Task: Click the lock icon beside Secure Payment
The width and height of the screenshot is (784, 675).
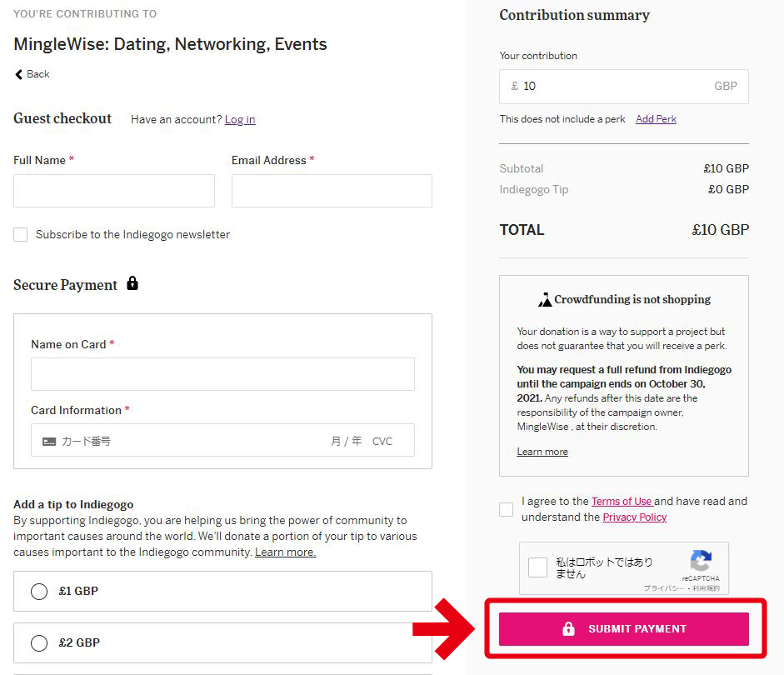Action: click(132, 284)
